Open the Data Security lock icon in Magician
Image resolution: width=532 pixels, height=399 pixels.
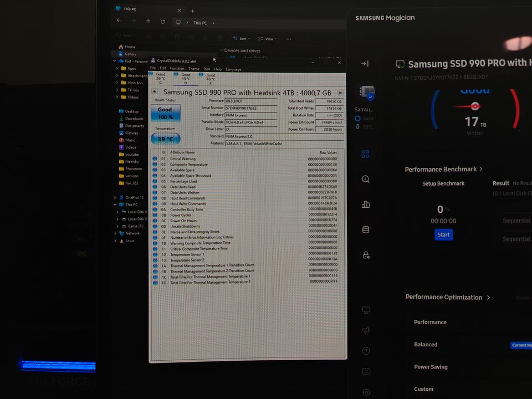click(x=366, y=255)
